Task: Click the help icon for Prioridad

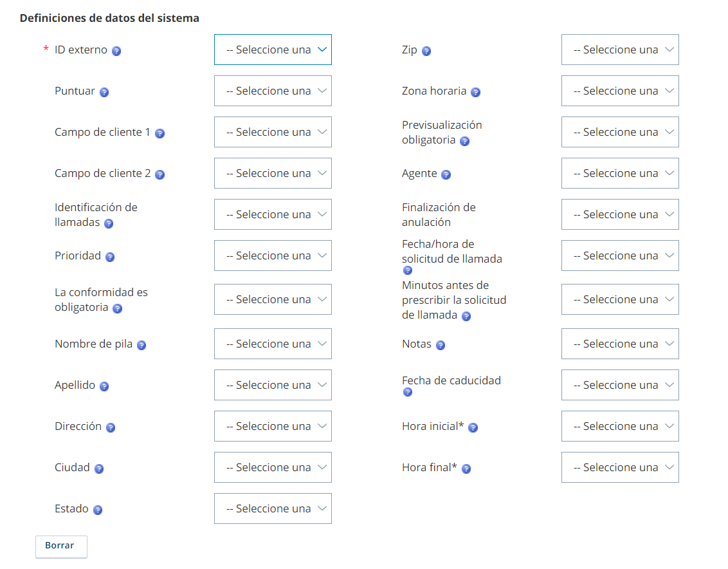Action: (110, 257)
